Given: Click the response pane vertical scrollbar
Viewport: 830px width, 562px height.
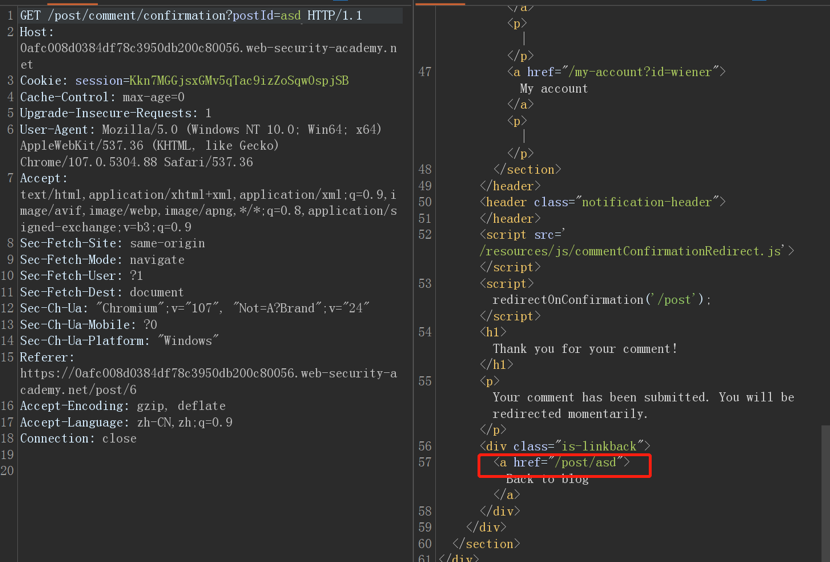Looking at the screenshot, I should tap(825, 492).
